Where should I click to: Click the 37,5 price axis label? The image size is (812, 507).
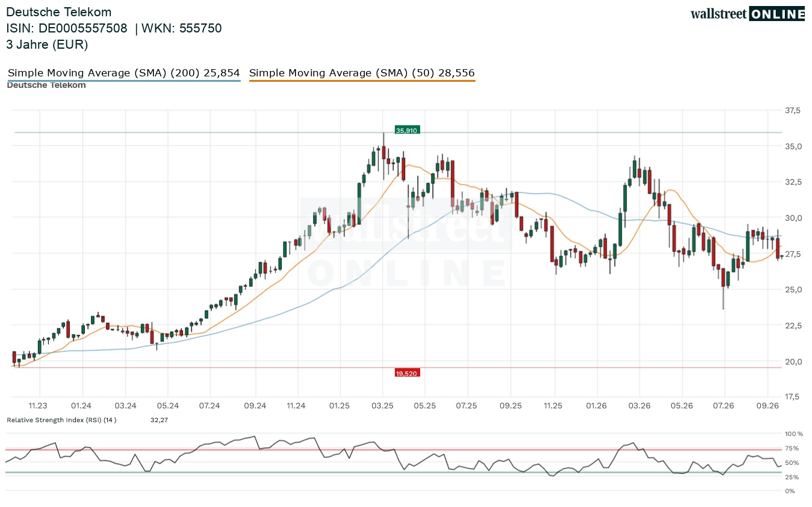pos(793,111)
